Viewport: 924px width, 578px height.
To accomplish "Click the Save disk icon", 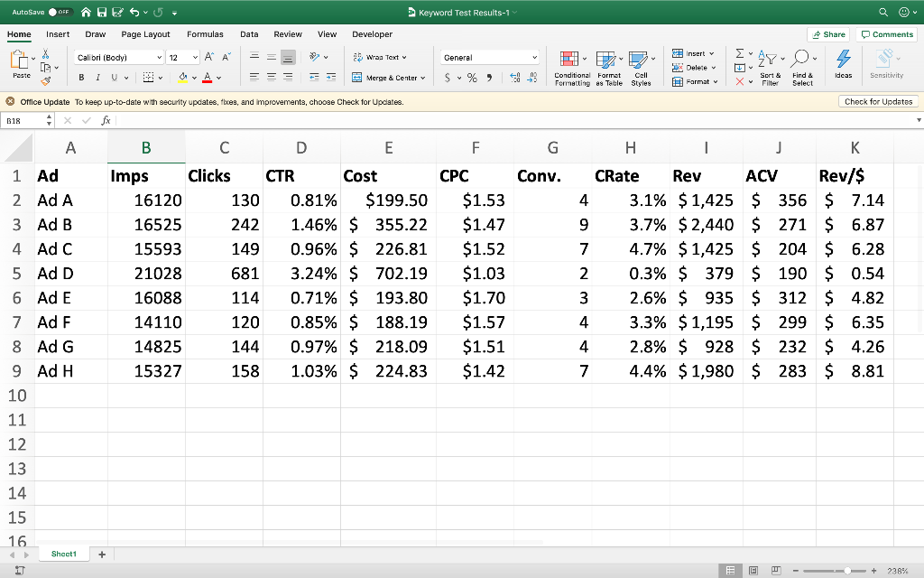I will [101, 12].
